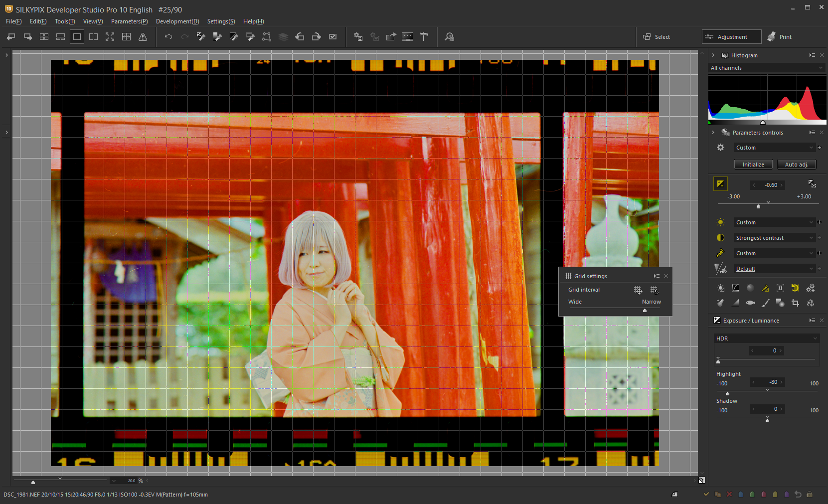Switch to Adjustment mode
Image resolution: width=828 pixels, height=504 pixels.
(x=731, y=37)
